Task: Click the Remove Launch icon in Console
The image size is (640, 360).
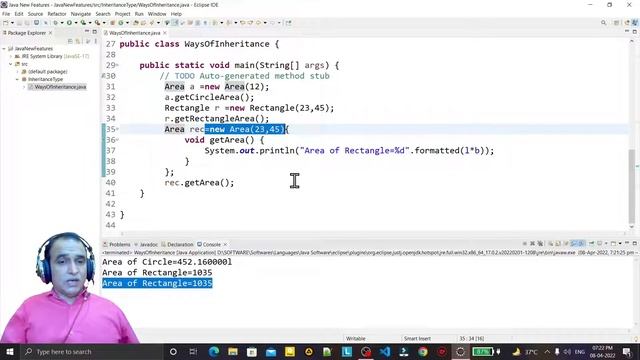Action: coord(532,244)
